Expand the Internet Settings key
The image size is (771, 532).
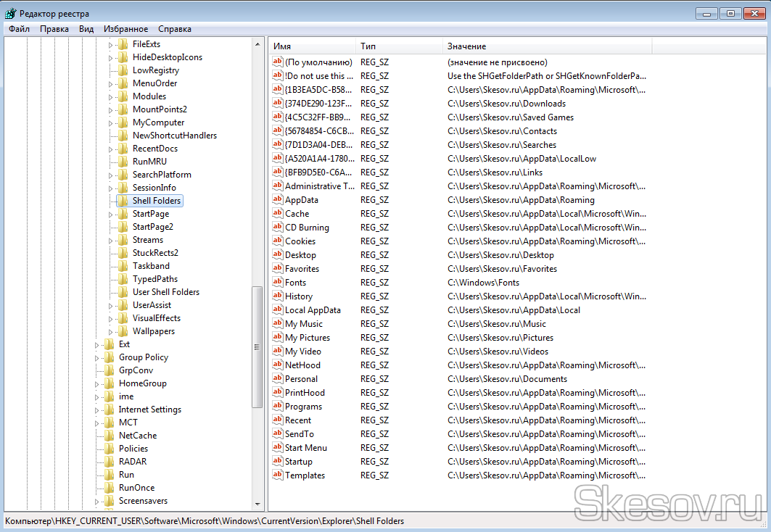97,410
